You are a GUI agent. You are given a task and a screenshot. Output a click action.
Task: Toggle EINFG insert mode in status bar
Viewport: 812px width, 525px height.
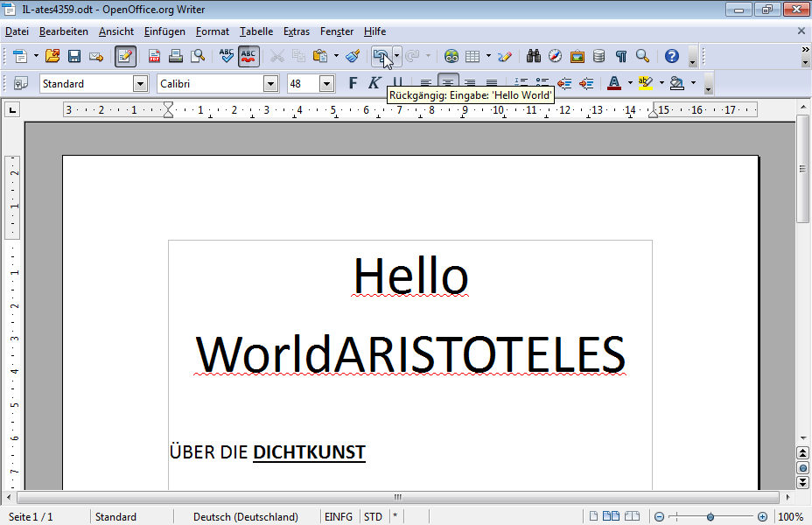coord(339,517)
